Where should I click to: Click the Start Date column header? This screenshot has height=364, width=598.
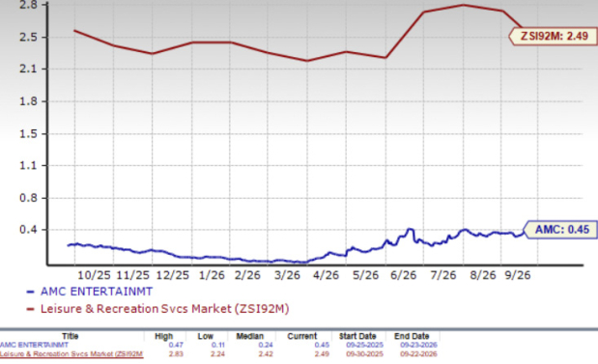357,336
